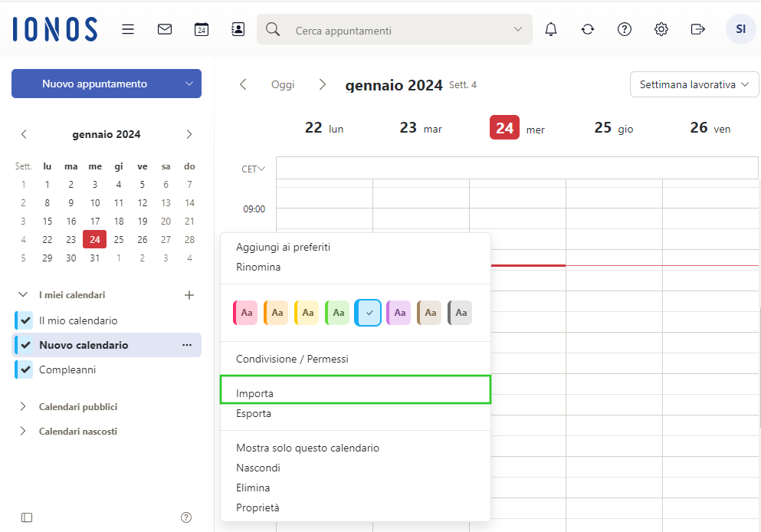This screenshot has width=761, height=532.
Task: Collapse I miei calendari section
Action: [23, 294]
